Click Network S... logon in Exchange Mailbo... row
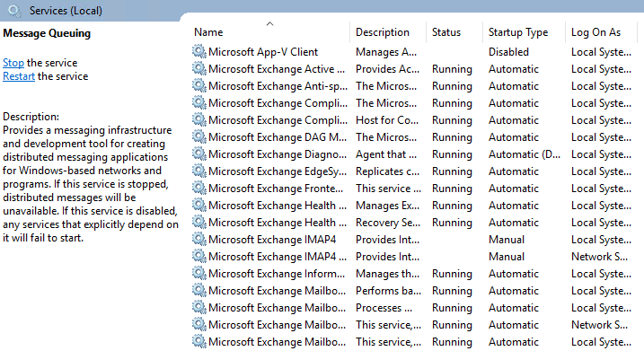 click(599, 325)
